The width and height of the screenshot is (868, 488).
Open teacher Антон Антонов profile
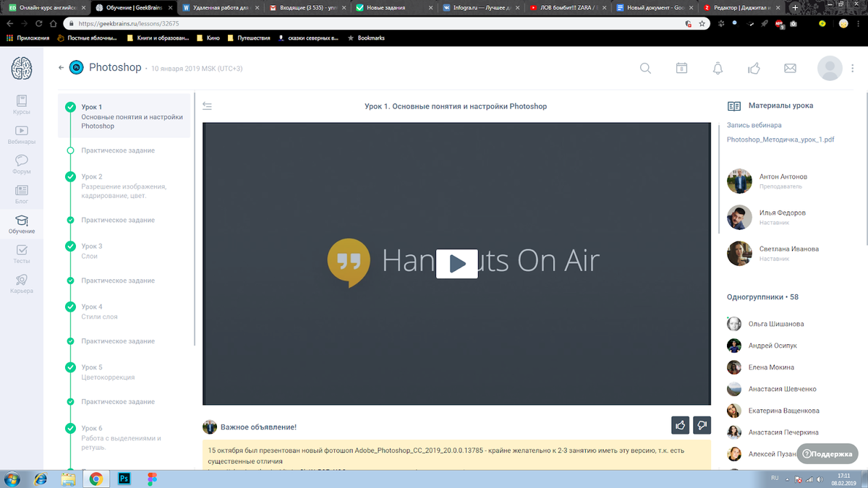783,176
